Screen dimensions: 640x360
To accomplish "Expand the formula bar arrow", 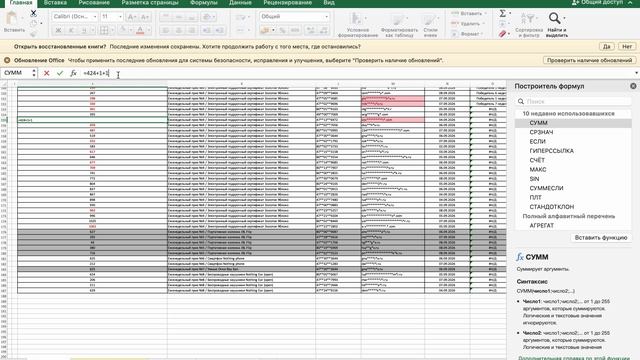I will [636, 73].
